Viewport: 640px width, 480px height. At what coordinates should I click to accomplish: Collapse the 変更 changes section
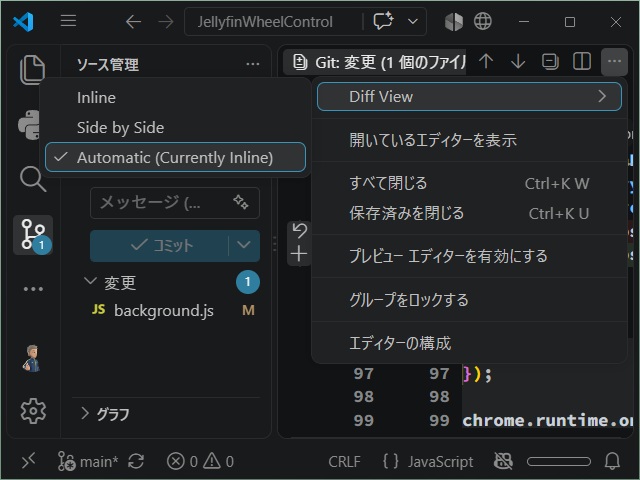pos(89,282)
